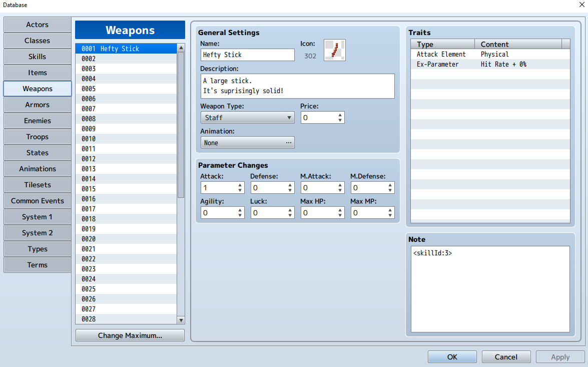The width and height of the screenshot is (588, 367).
Task: Decrease the Max MP down arrow
Action: click(390, 215)
